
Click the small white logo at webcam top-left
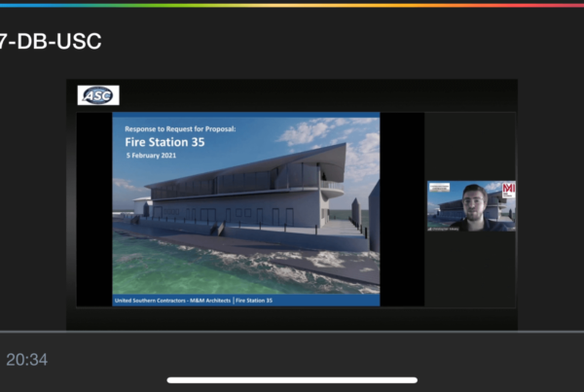[437, 186]
